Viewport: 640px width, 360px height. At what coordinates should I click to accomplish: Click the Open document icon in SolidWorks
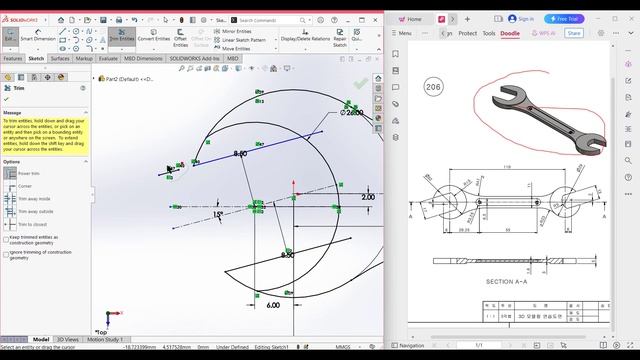[87, 20]
